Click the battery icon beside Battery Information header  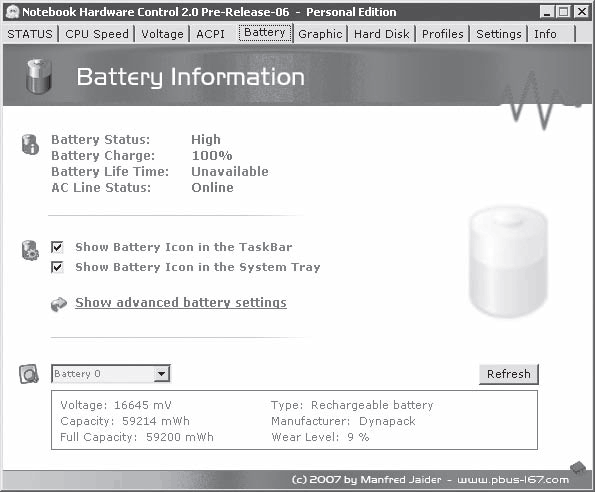38,76
